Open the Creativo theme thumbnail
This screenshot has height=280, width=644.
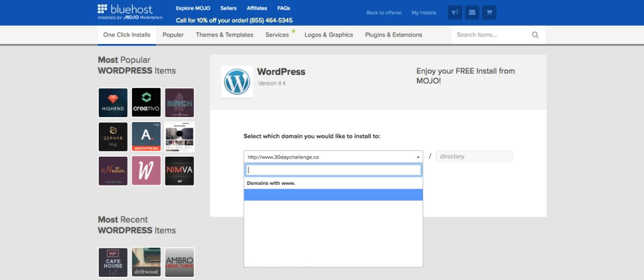pos(146,103)
